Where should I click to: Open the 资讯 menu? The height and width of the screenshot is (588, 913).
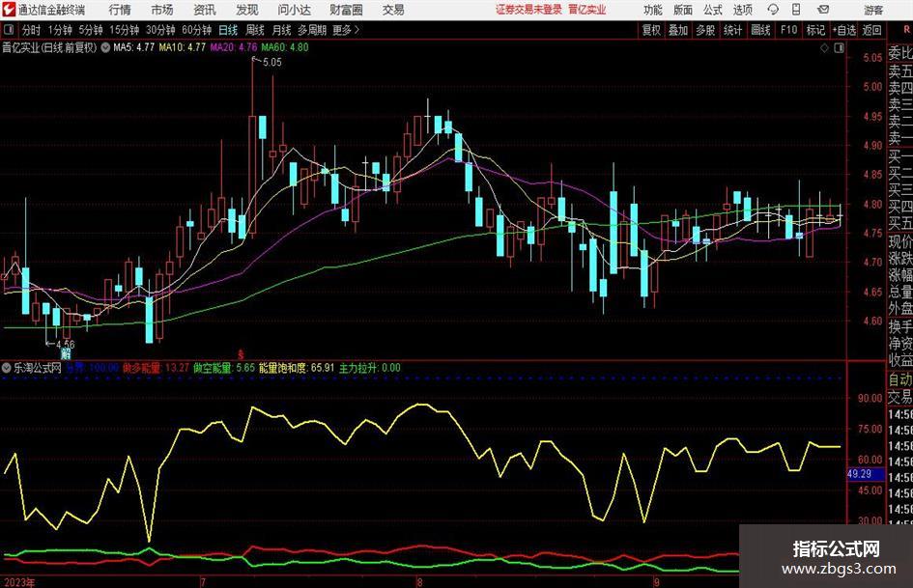point(205,10)
